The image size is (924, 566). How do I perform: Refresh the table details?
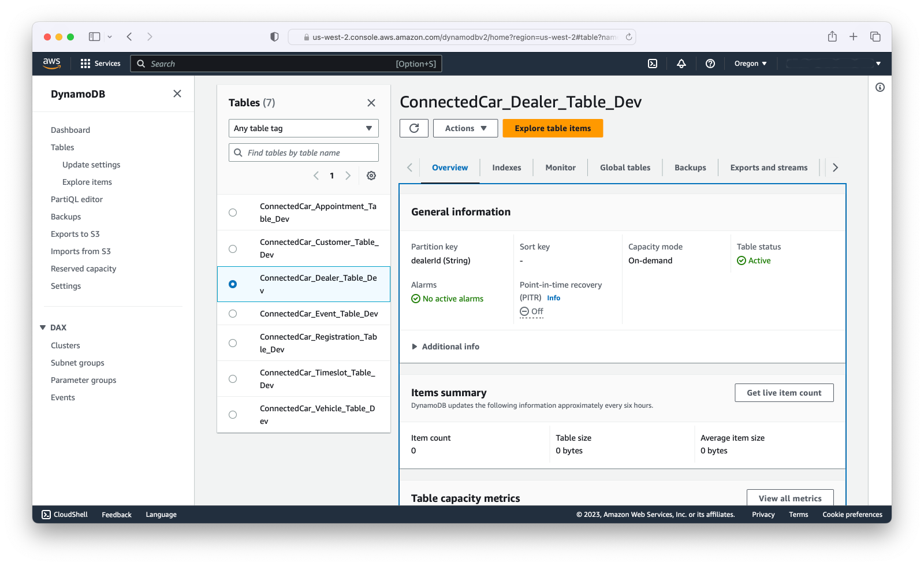[414, 128]
